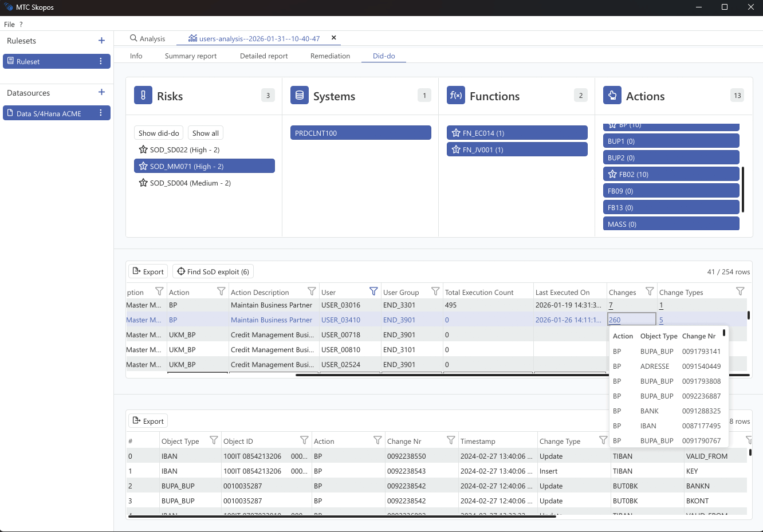This screenshot has height=532, width=763.
Task: Close the users-analysis tab
Action: tap(334, 38)
